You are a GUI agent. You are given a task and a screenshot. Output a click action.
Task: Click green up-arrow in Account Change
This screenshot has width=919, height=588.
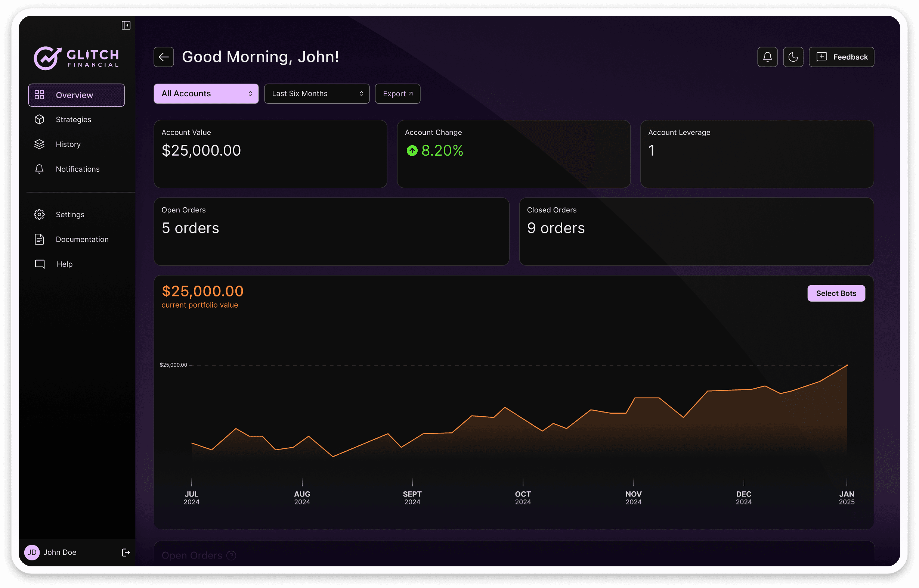click(x=412, y=150)
